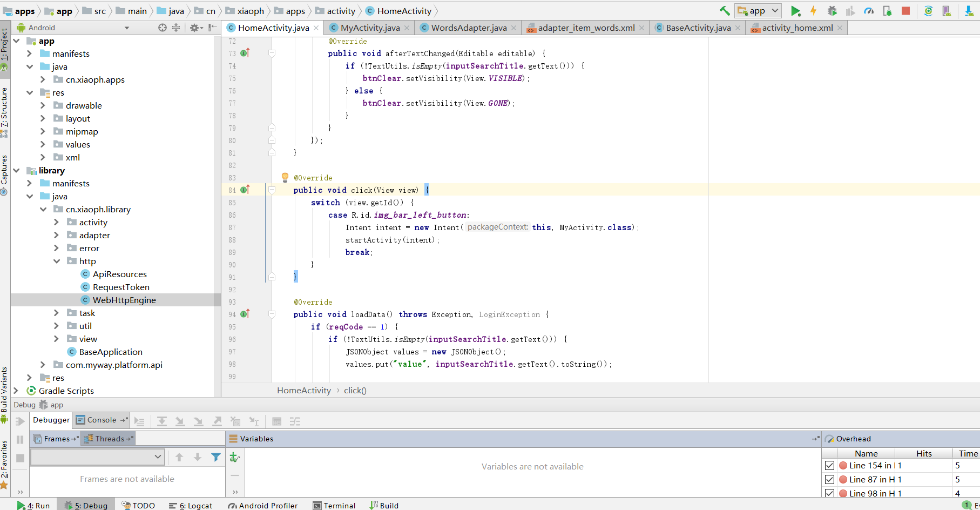
Task: Click the override gutter marker on line 94
Action: pyautogui.click(x=245, y=314)
